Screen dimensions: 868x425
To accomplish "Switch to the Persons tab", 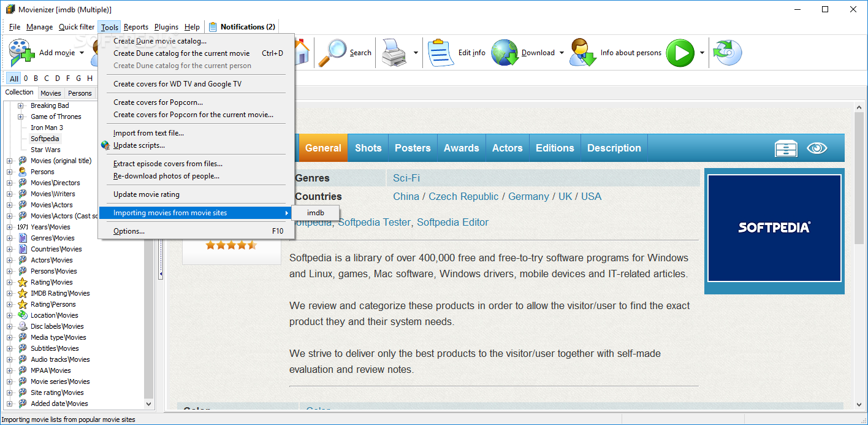I will tap(80, 93).
